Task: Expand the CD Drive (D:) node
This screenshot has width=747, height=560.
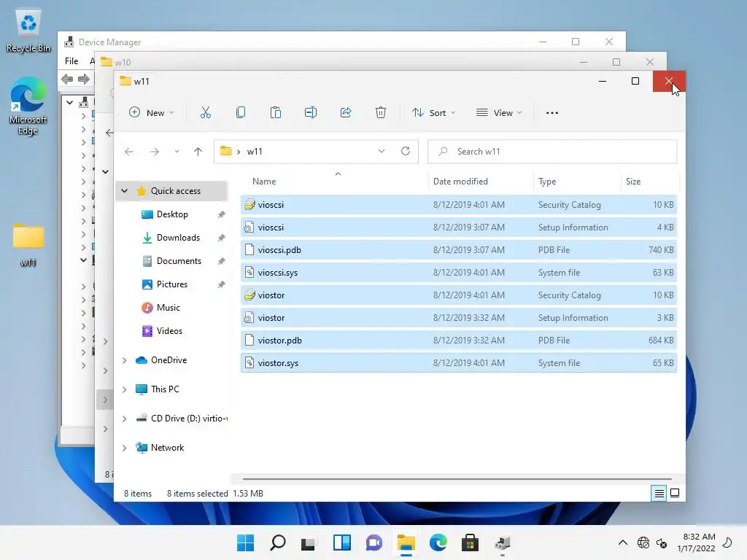Action: (124, 419)
